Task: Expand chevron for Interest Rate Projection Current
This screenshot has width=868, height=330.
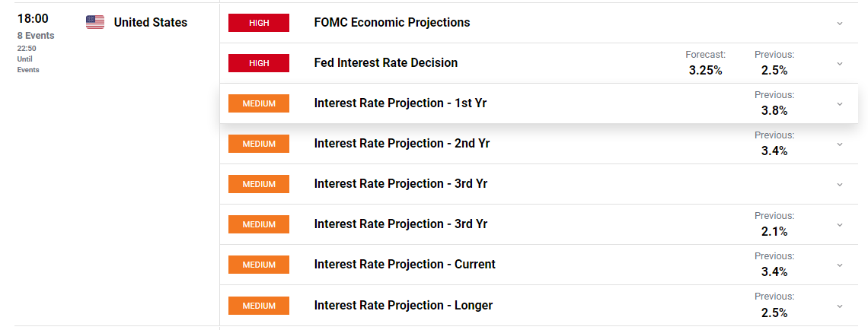Action: (840, 265)
